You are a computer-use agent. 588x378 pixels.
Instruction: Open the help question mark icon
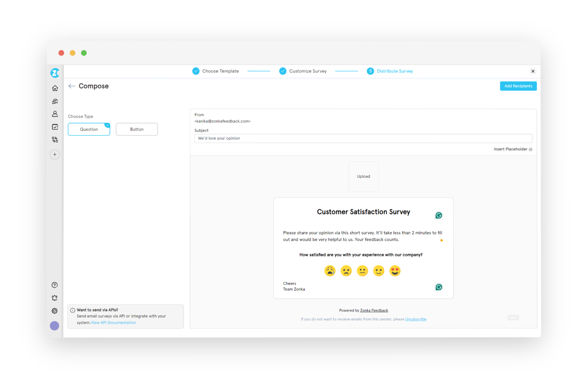(x=55, y=284)
